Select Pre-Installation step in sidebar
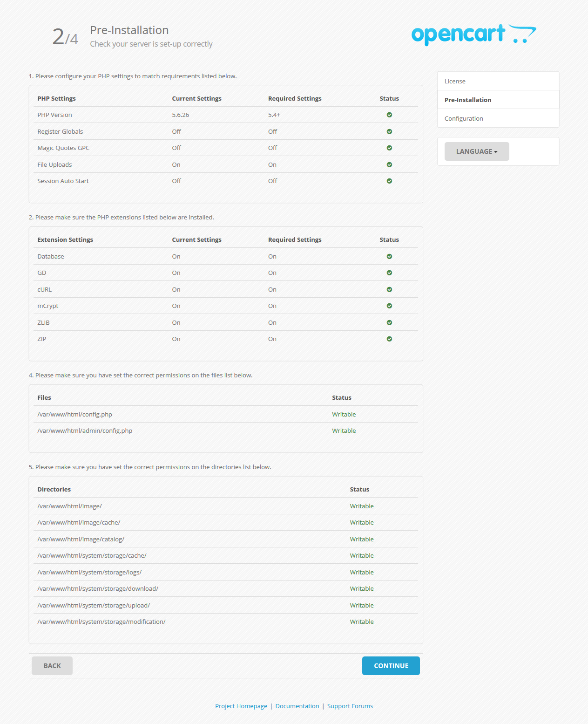The height and width of the screenshot is (724, 588). point(498,100)
